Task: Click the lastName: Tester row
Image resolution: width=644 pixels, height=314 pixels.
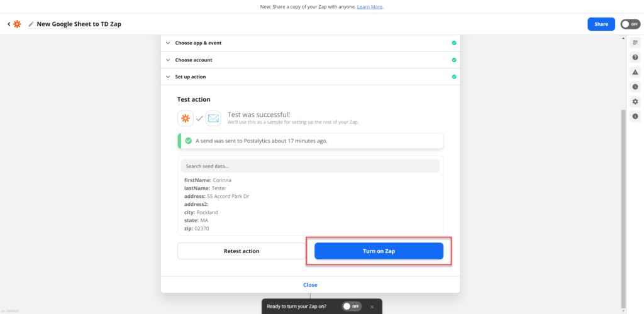Action: pos(205,188)
